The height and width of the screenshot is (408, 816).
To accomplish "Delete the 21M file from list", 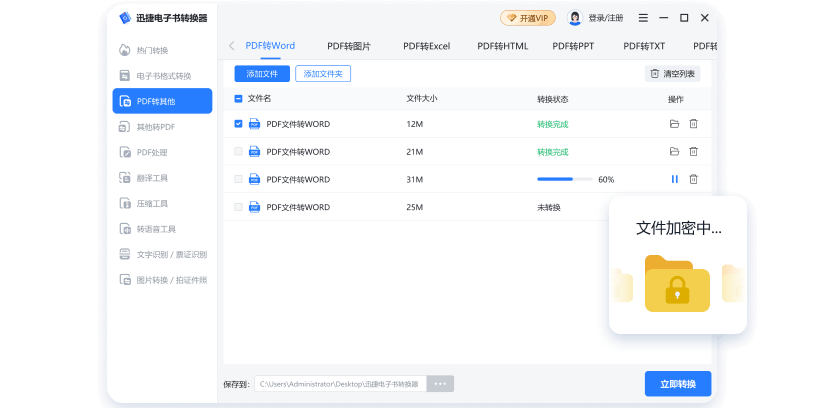I will pos(693,152).
